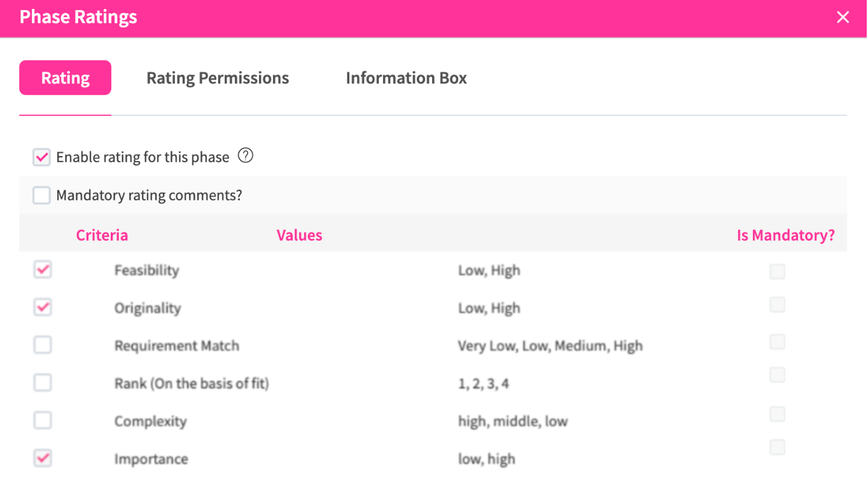Screen dimensions: 868x494
Task: Click the Requirement Match values text
Action: click(x=550, y=346)
